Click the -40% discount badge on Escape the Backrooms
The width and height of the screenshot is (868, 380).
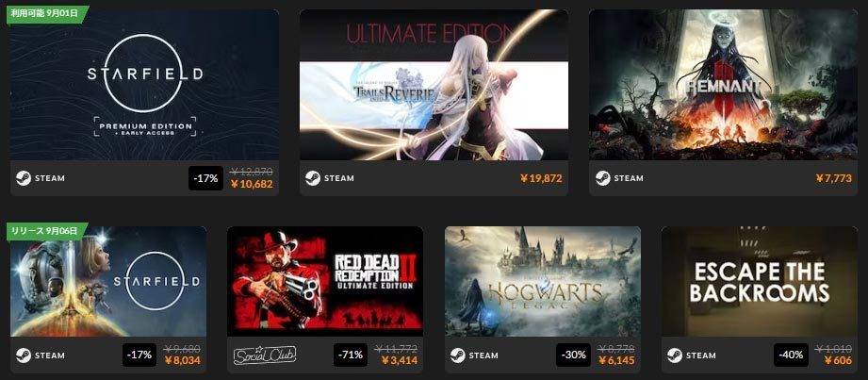[x=791, y=355]
